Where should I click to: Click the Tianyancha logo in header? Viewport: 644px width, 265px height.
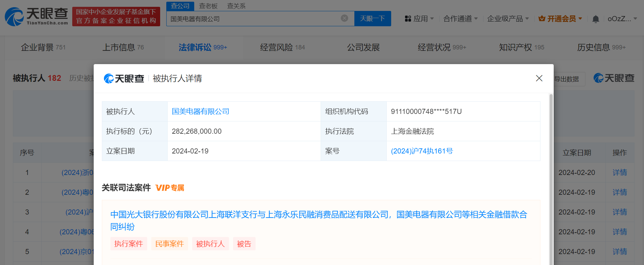36,16
